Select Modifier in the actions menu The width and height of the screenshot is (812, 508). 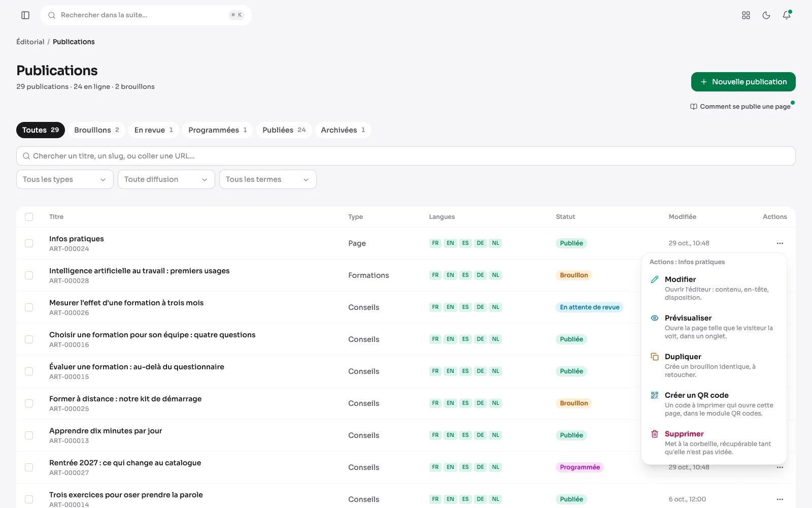714,288
